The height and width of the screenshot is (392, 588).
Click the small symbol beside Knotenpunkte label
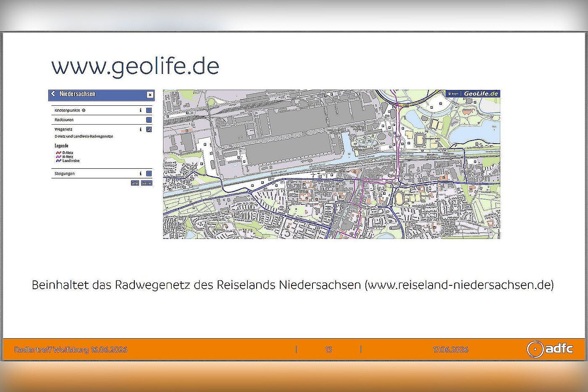(x=84, y=110)
